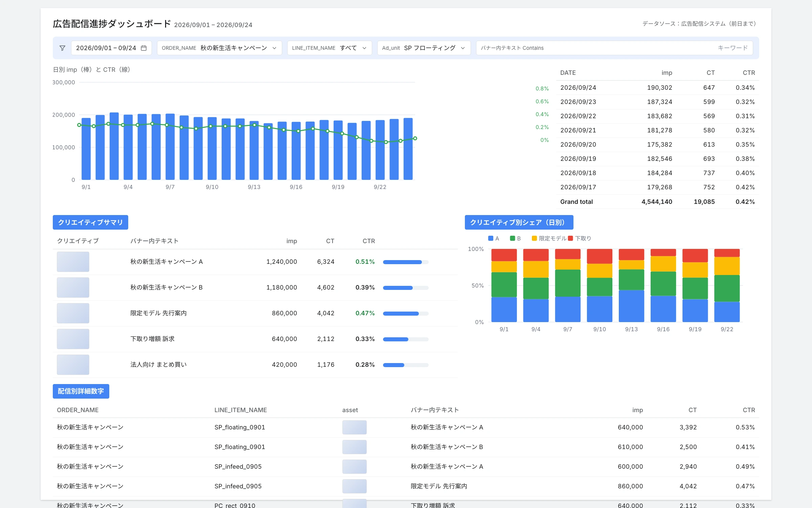Sort detail table by ORDER_NAME header

tap(77, 410)
